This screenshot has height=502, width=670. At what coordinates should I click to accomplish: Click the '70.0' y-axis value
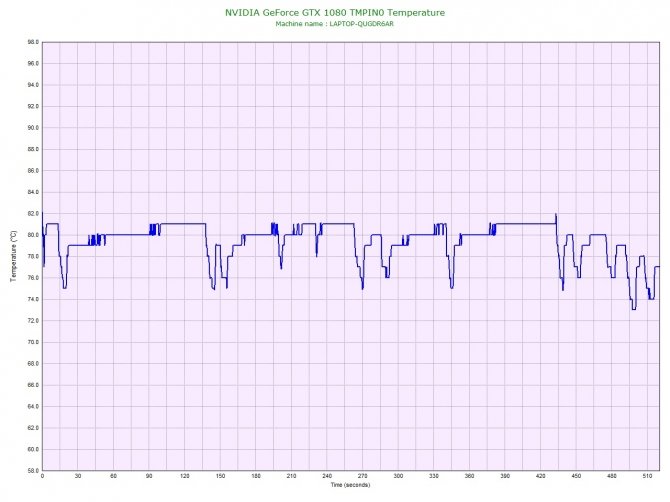coord(33,342)
